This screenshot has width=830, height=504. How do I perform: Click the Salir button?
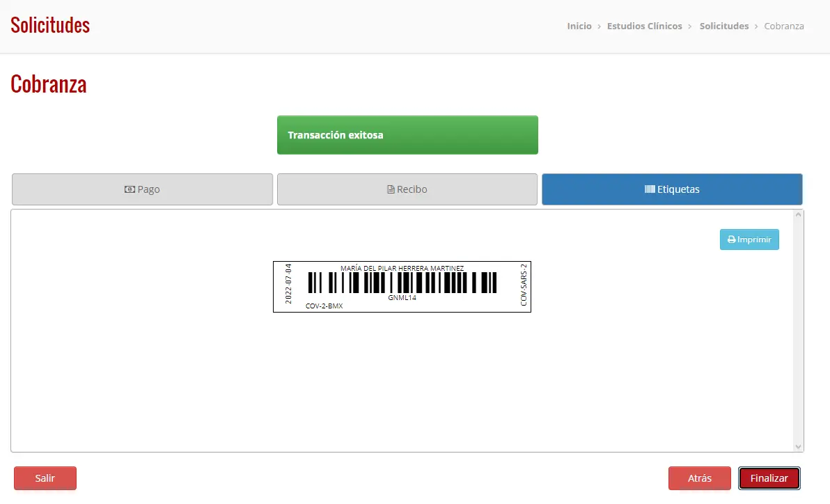45,478
